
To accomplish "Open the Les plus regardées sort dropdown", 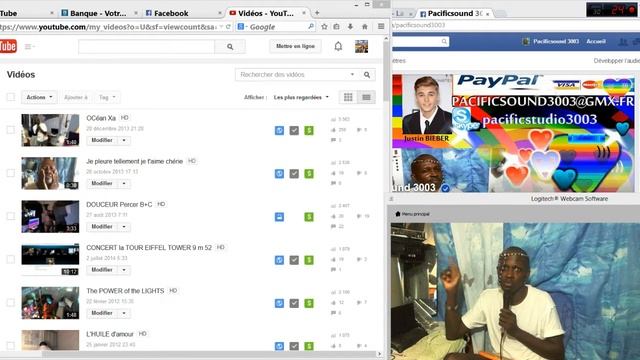I will point(301,97).
